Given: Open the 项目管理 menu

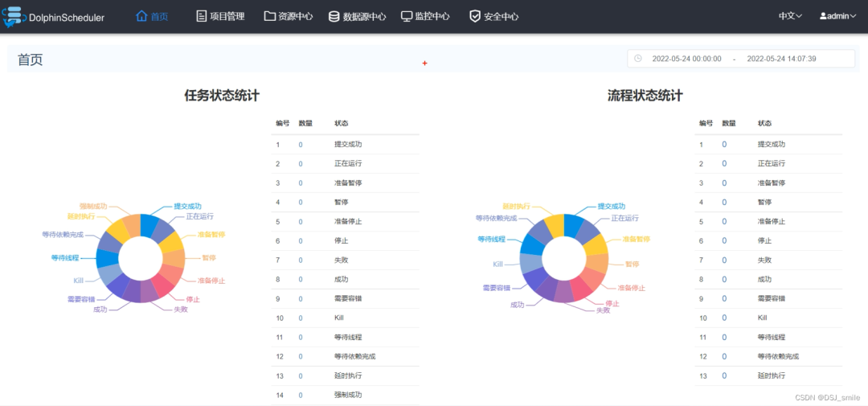Looking at the screenshot, I should point(220,17).
